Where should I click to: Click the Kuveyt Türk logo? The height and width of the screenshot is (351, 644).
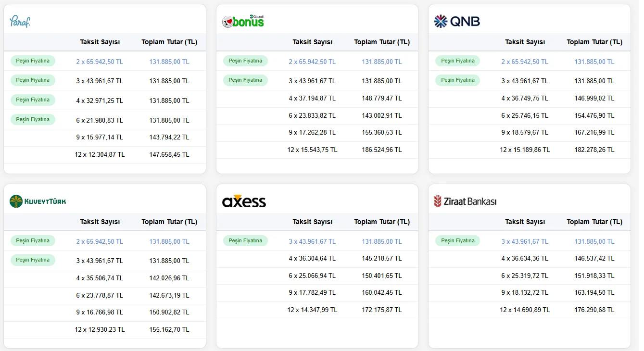click(38, 201)
